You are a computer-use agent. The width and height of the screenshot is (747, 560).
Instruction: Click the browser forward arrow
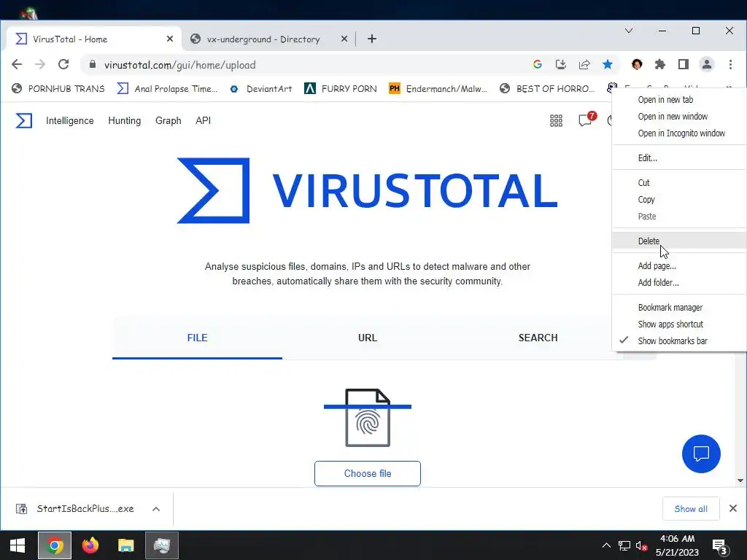[40, 64]
